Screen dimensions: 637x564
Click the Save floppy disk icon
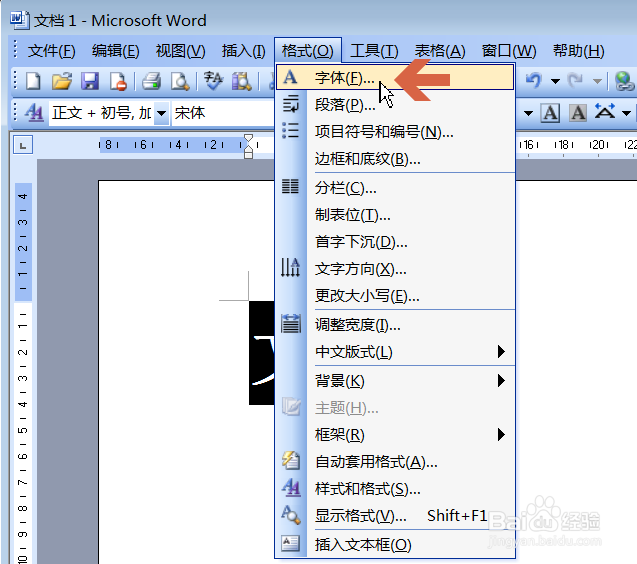[90, 80]
